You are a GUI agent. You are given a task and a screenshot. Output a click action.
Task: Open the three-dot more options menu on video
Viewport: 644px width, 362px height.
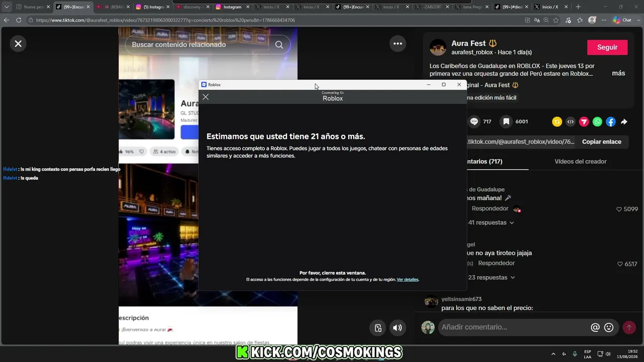click(397, 44)
